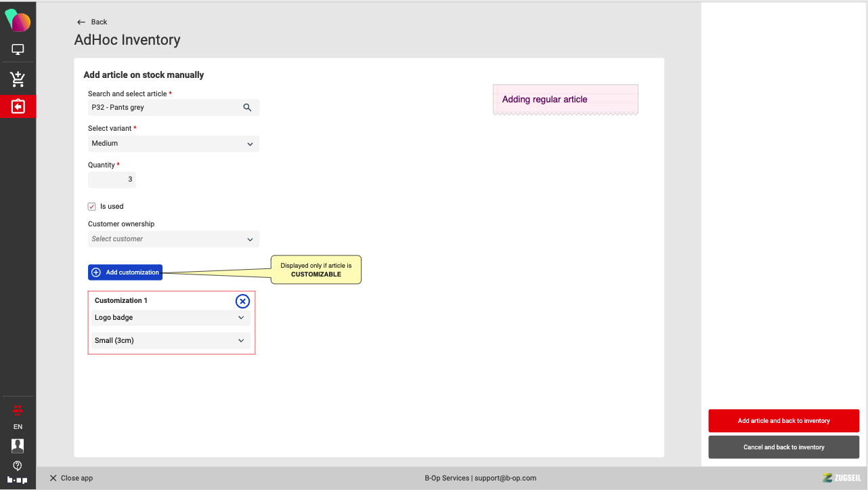
Task: Go Back using the arrow link
Action: coord(92,22)
